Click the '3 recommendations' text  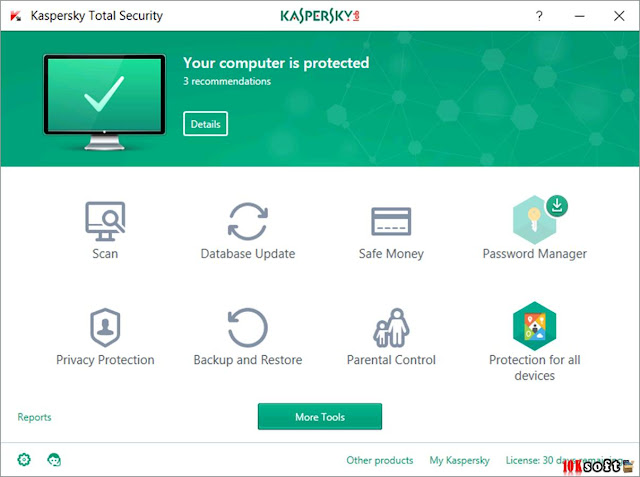[x=227, y=81]
